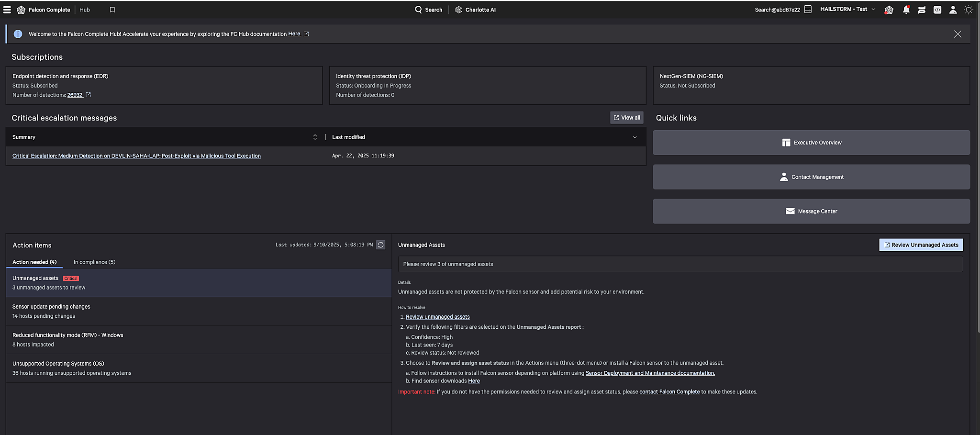Toggle light/dark theme sun icon
Screen dimensions: 980x435
click(x=969, y=10)
